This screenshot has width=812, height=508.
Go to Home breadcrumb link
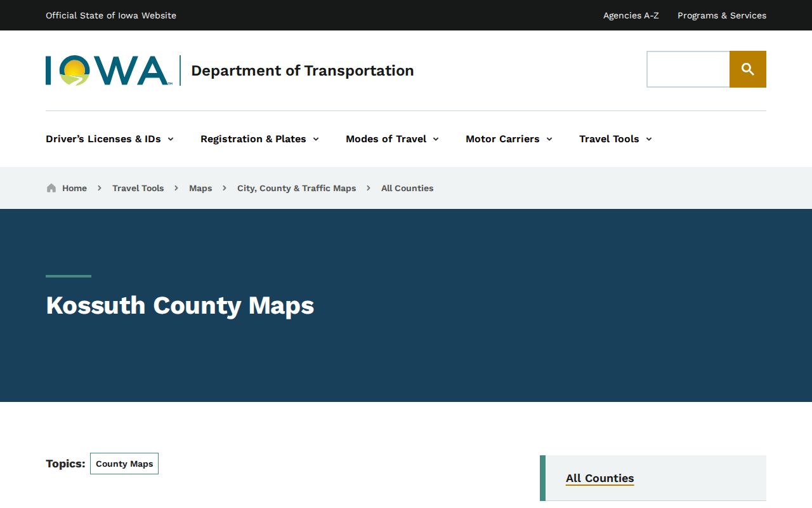74,188
